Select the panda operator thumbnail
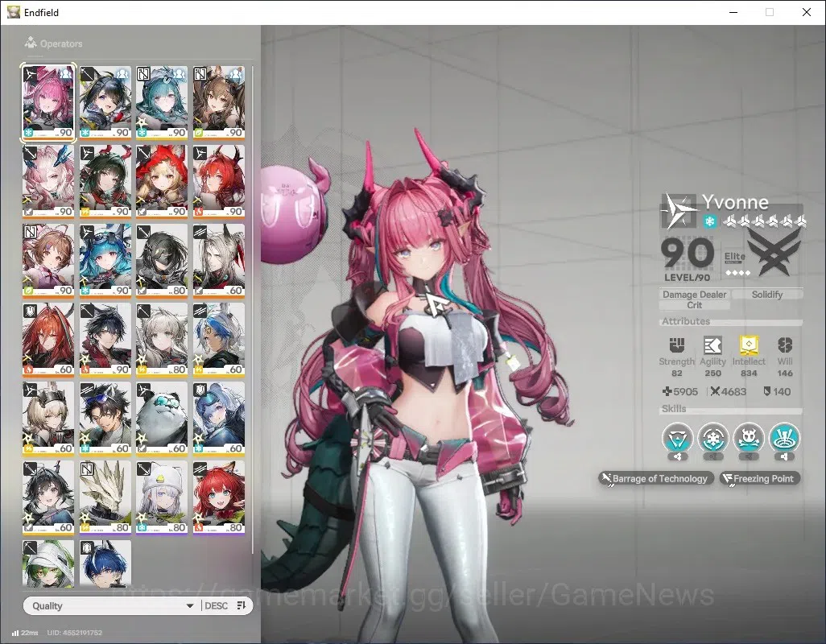This screenshot has height=644, width=826. click(162, 418)
